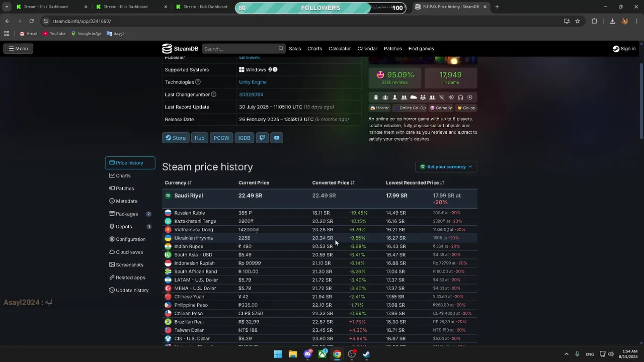Go back in browser history
The width and height of the screenshot is (644, 362).
(x=7, y=21)
